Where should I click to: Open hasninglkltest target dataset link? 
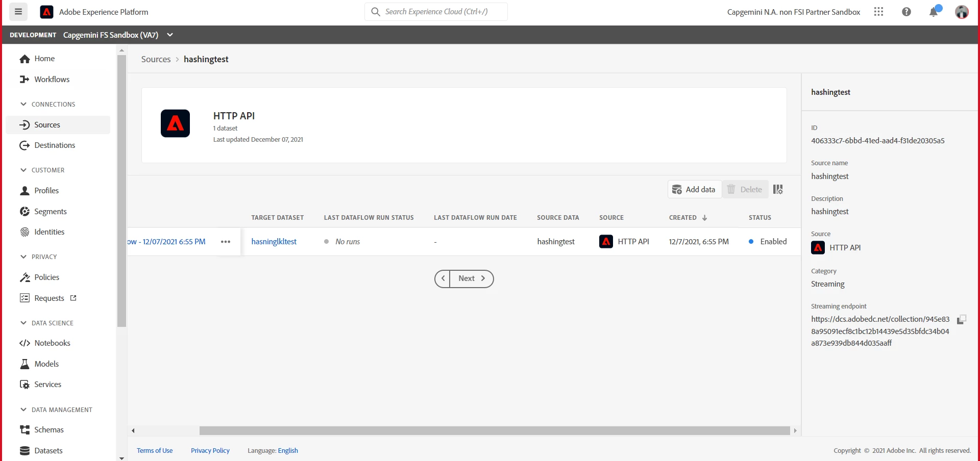tap(274, 242)
